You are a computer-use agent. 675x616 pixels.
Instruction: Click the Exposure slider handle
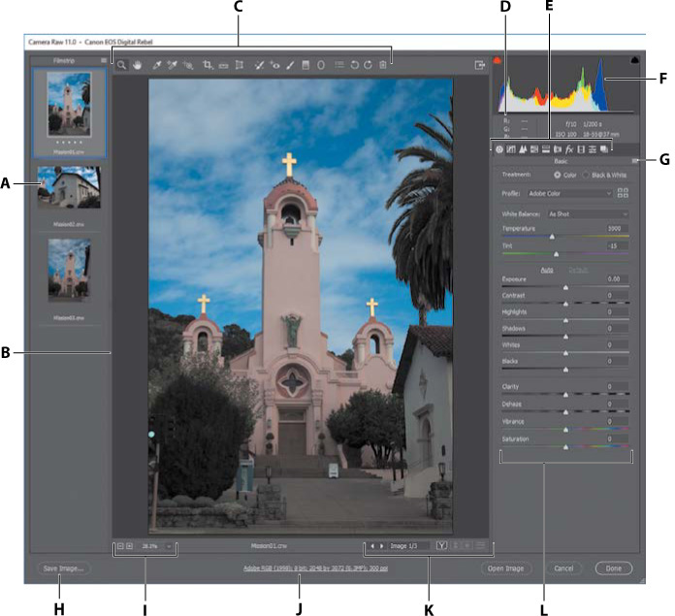(565, 288)
